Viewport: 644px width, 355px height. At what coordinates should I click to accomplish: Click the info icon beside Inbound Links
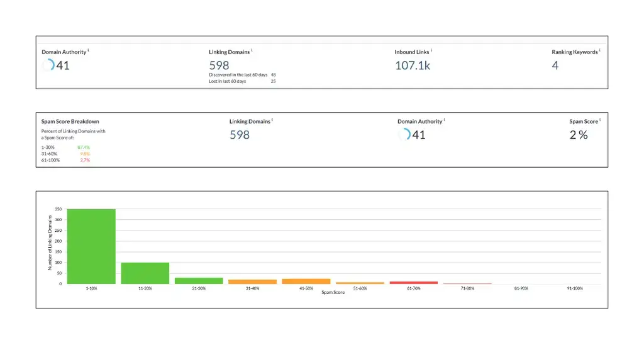tap(431, 50)
